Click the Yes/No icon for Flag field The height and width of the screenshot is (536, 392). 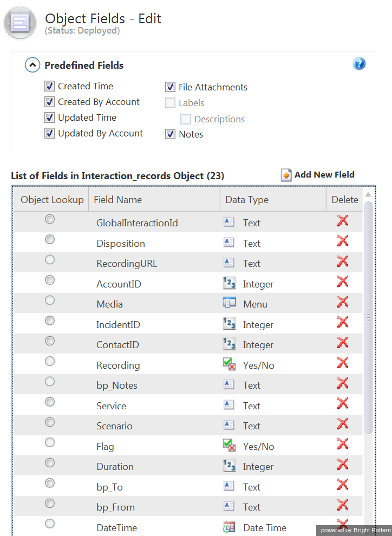229,445
